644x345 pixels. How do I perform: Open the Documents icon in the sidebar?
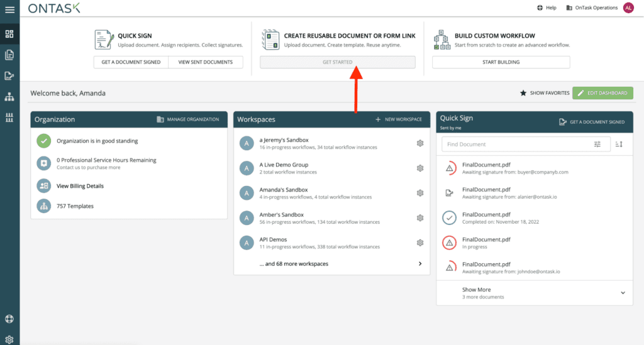coord(9,55)
